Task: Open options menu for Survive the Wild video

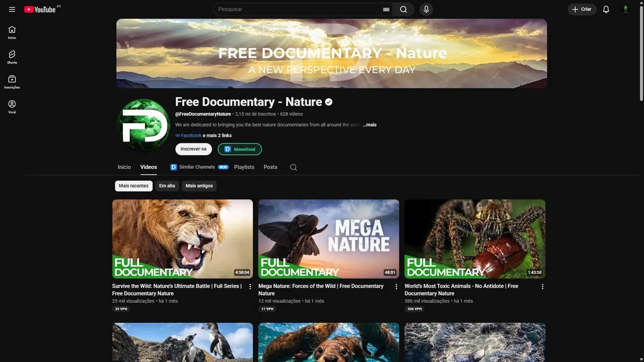Action: click(x=250, y=287)
